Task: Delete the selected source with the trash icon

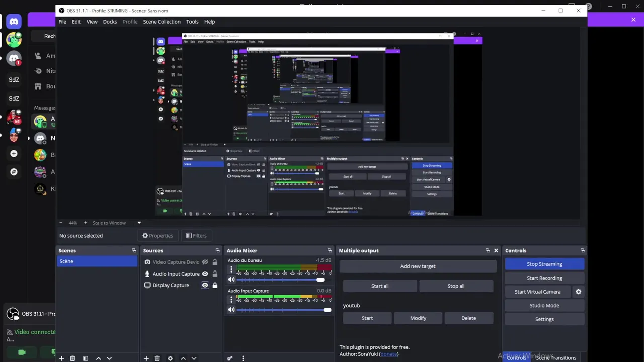Action: [x=157, y=358]
